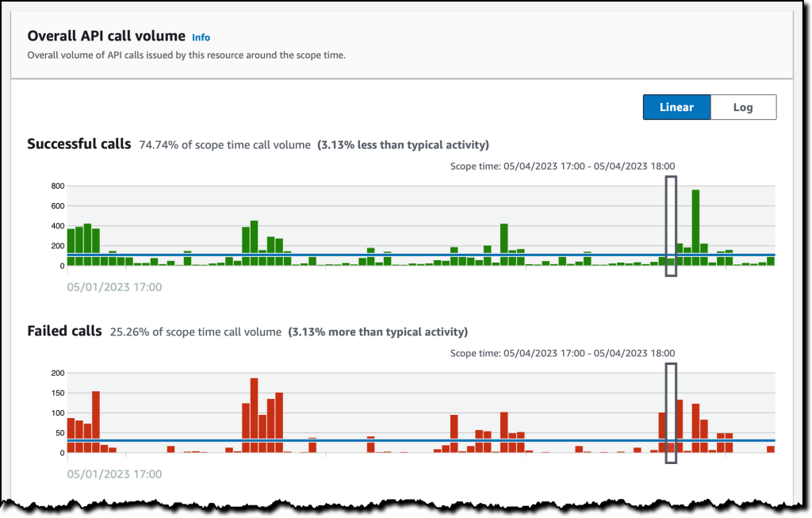This screenshot has height=518, width=812.
Task: Click '3.13% less than typical activity' text
Action: pos(403,145)
